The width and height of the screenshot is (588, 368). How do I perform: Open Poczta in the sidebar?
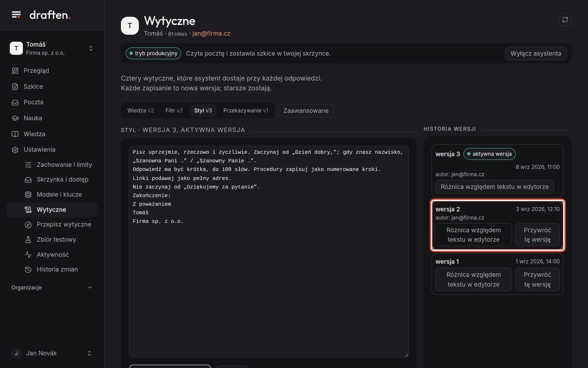[52, 102]
